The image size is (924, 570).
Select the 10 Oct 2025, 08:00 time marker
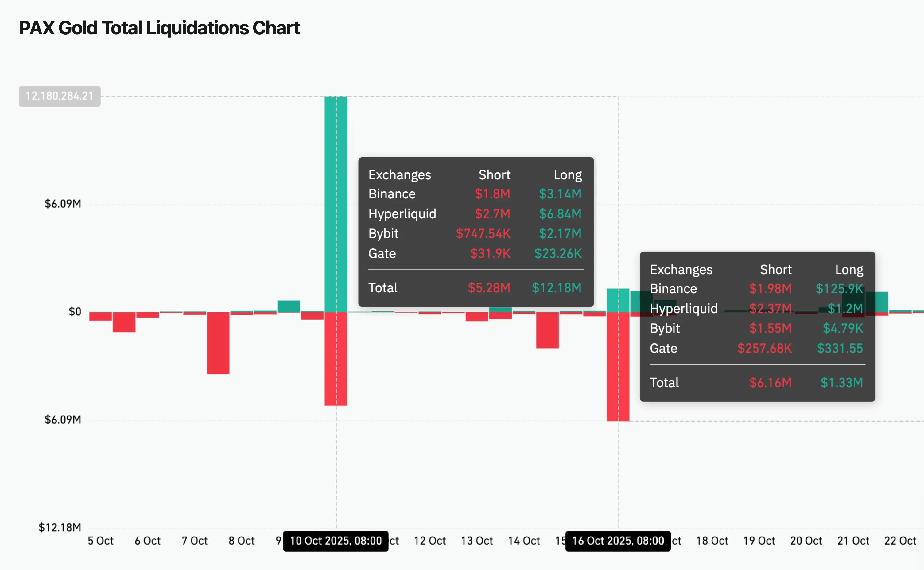point(336,541)
